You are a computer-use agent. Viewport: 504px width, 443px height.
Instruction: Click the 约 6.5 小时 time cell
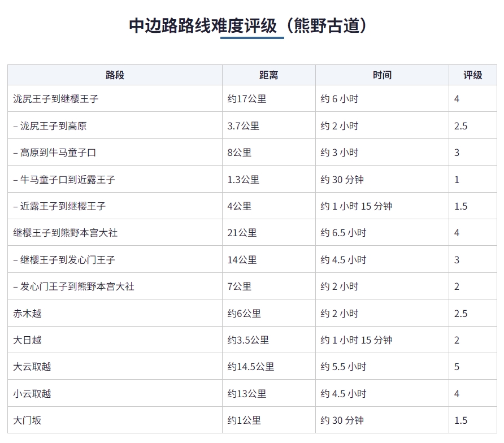point(382,233)
